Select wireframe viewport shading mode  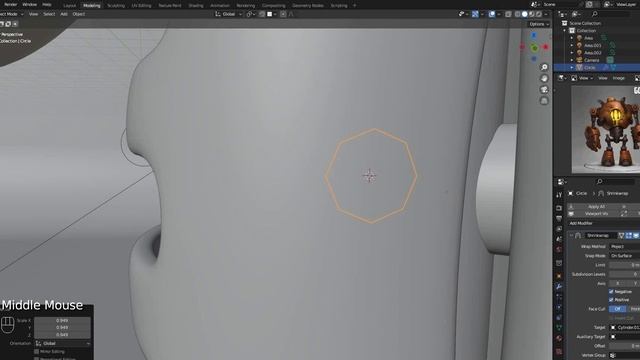518,14
